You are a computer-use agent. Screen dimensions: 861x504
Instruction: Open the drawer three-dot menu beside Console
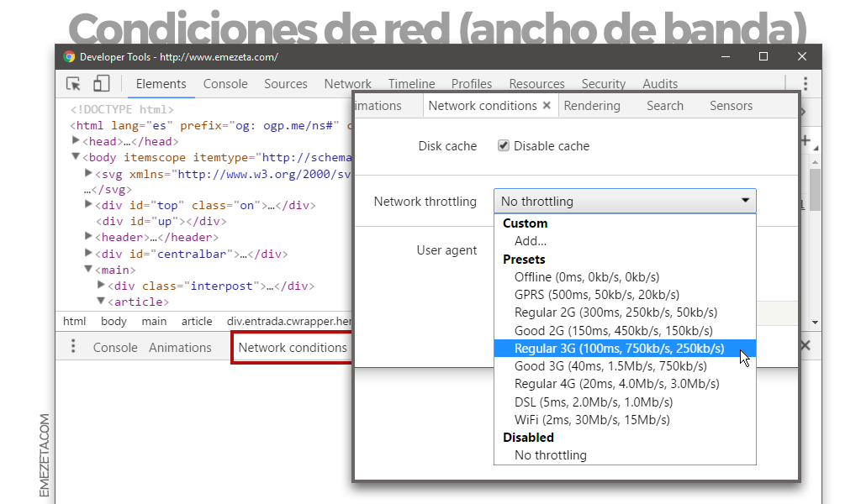[x=73, y=346]
